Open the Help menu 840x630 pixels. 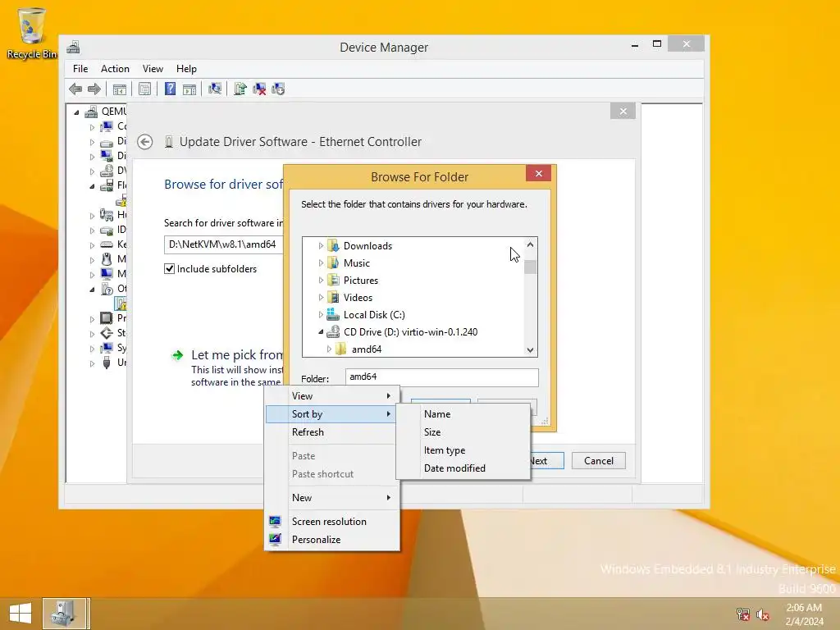pos(186,69)
